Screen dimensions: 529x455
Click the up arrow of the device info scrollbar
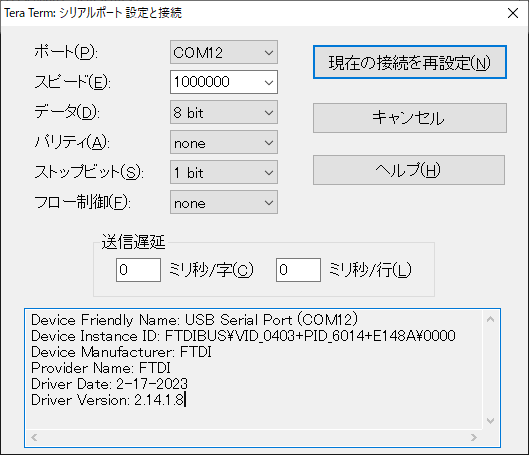click(x=491, y=319)
